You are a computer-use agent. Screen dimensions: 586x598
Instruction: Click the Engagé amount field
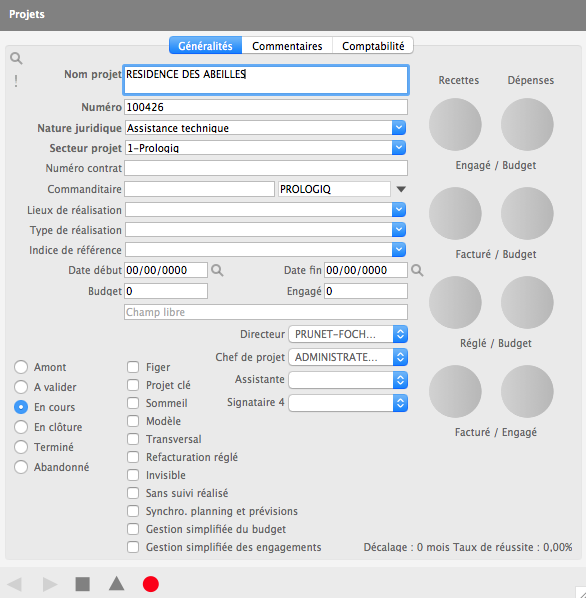pyautogui.click(x=366, y=291)
